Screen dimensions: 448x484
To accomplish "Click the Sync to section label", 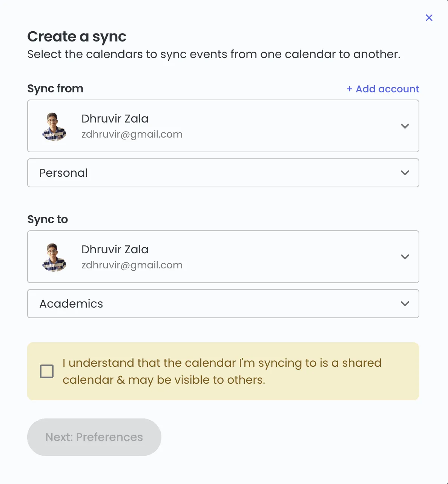I will pyautogui.click(x=48, y=219).
